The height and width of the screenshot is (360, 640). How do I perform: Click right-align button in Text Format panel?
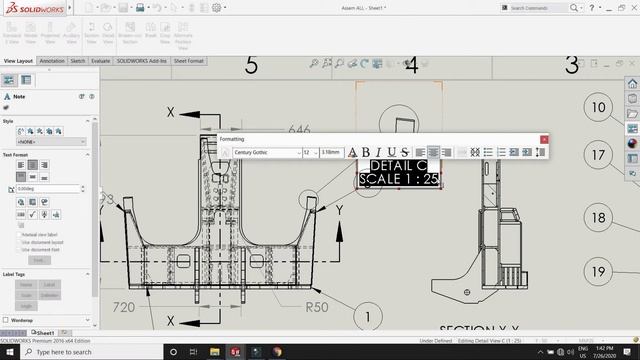[x=44, y=165]
